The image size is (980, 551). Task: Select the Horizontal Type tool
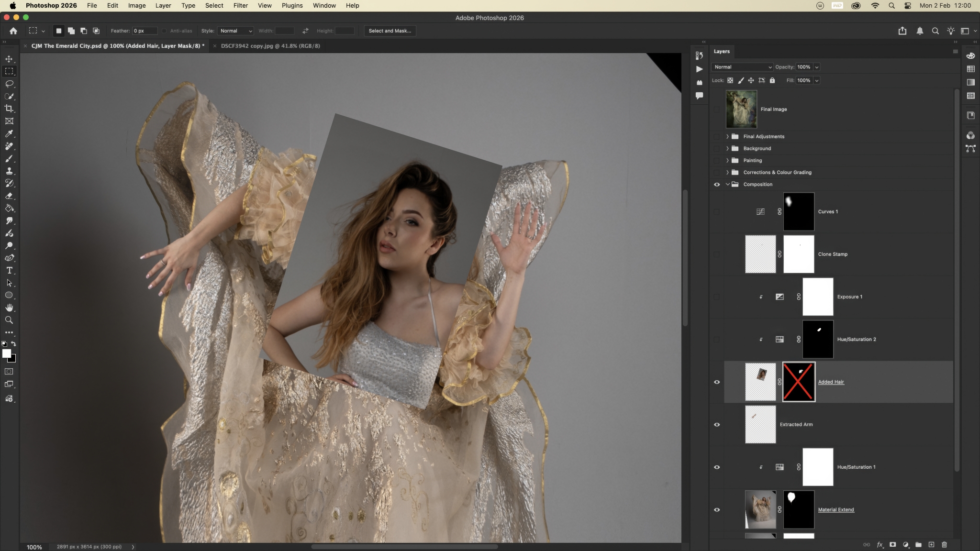[9, 270]
